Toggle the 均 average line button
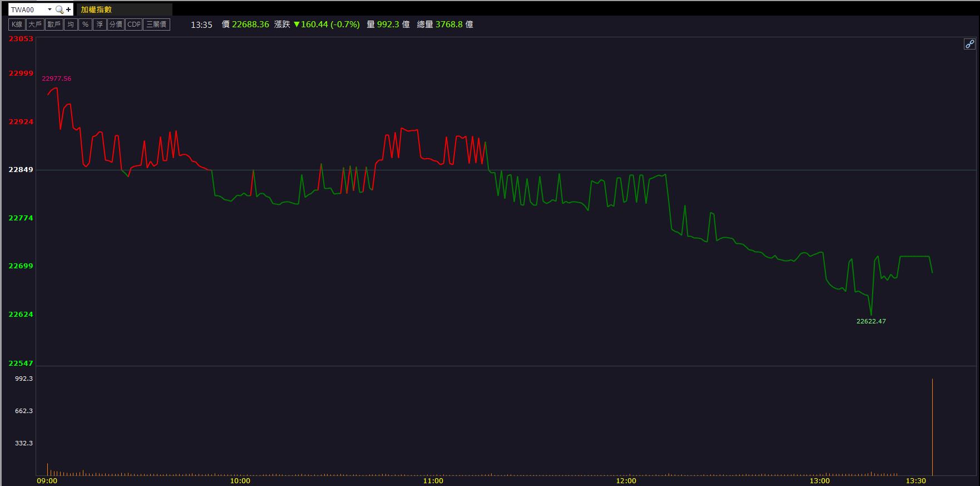980x486 pixels. pyautogui.click(x=71, y=24)
